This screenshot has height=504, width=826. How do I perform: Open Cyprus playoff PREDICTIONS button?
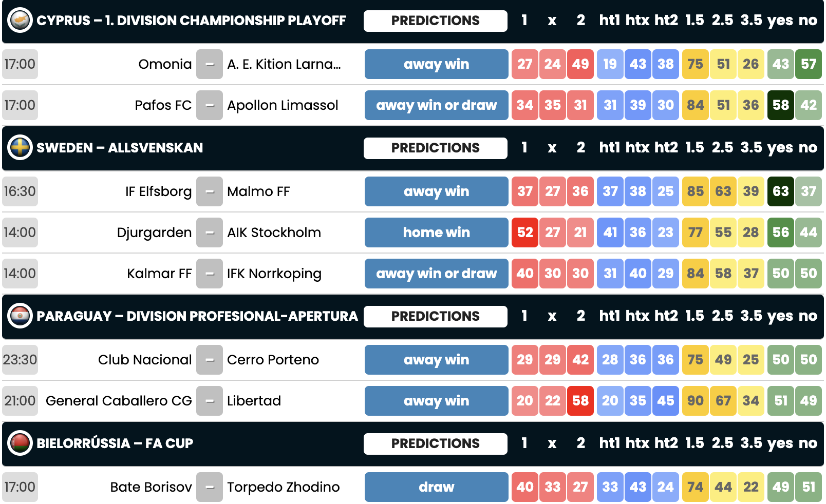[436, 21]
